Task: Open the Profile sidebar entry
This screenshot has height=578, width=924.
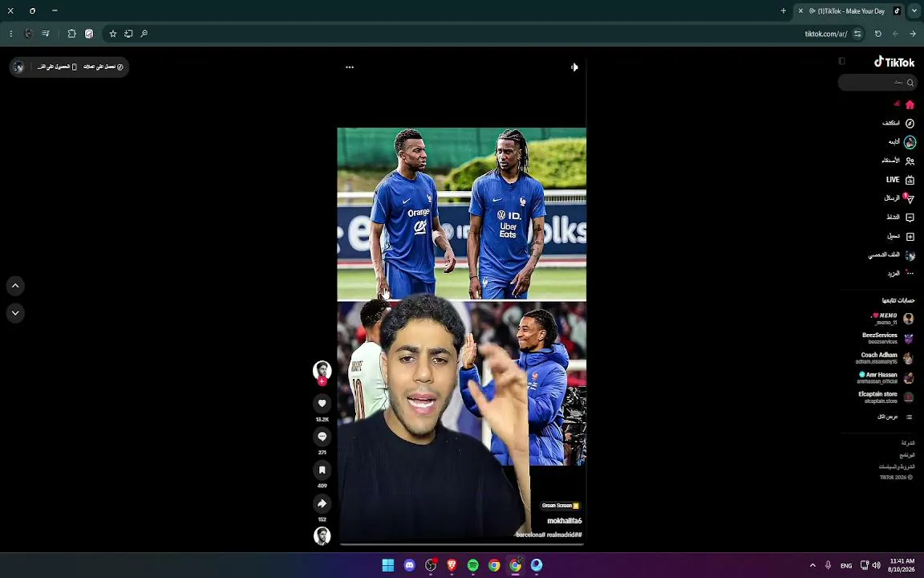Action: coord(892,255)
